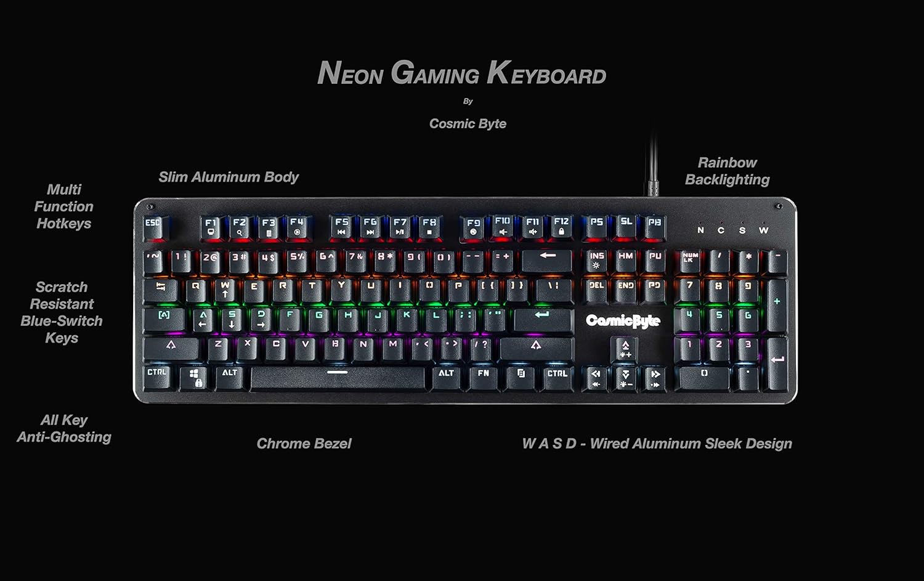Image resolution: width=924 pixels, height=581 pixels.
Task: Click the PB key
Action: pos(655,227)
